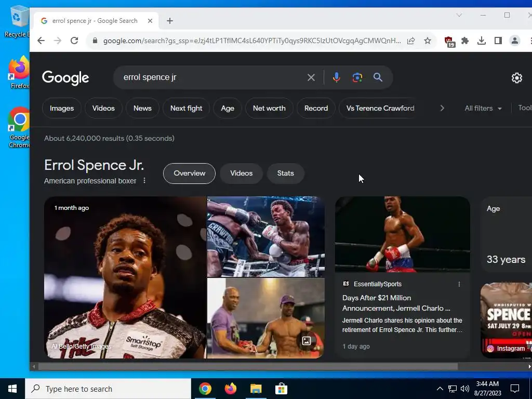Switch to the knowledge panel Videos tab

(x=242, y=174)
